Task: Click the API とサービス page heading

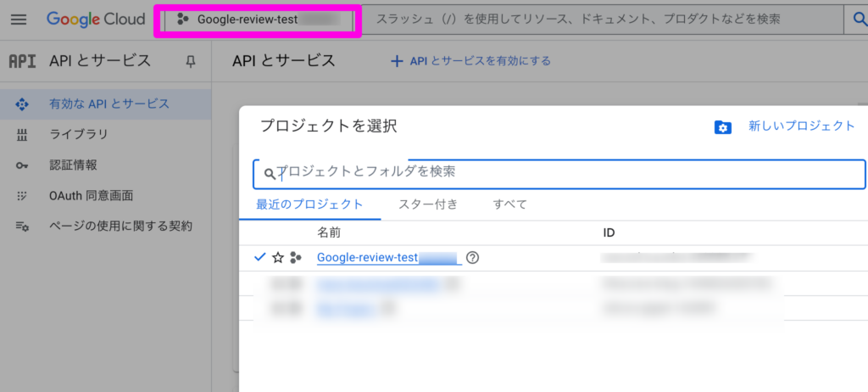Action: (284, 61)
